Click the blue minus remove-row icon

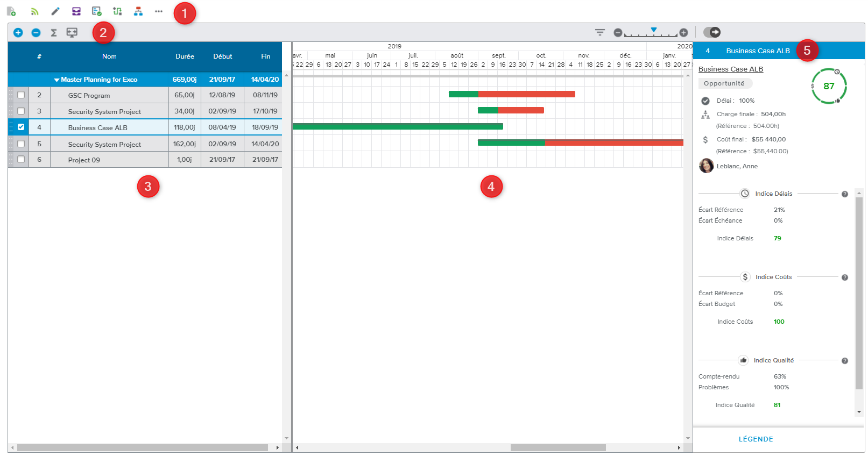click(36, 33)
